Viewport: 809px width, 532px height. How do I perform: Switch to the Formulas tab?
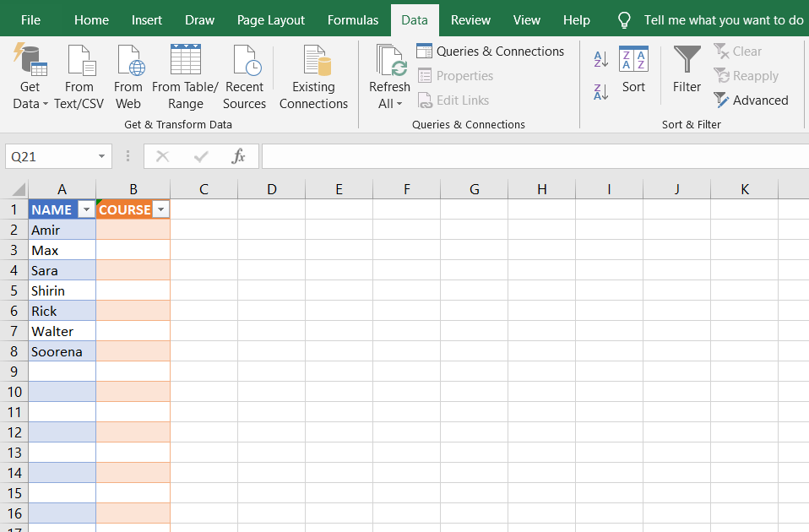[x=353, y=20]
